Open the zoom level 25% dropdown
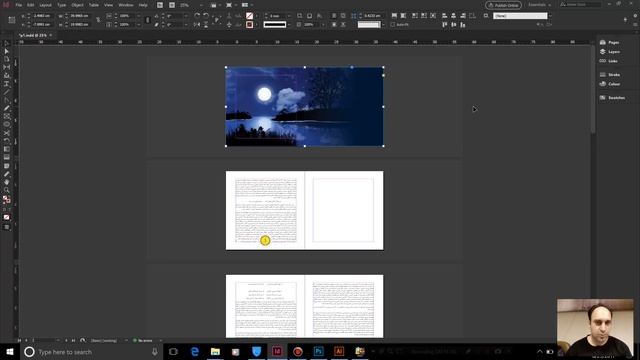Viewport: 640px width, 360px height. (x=201, y=5)
